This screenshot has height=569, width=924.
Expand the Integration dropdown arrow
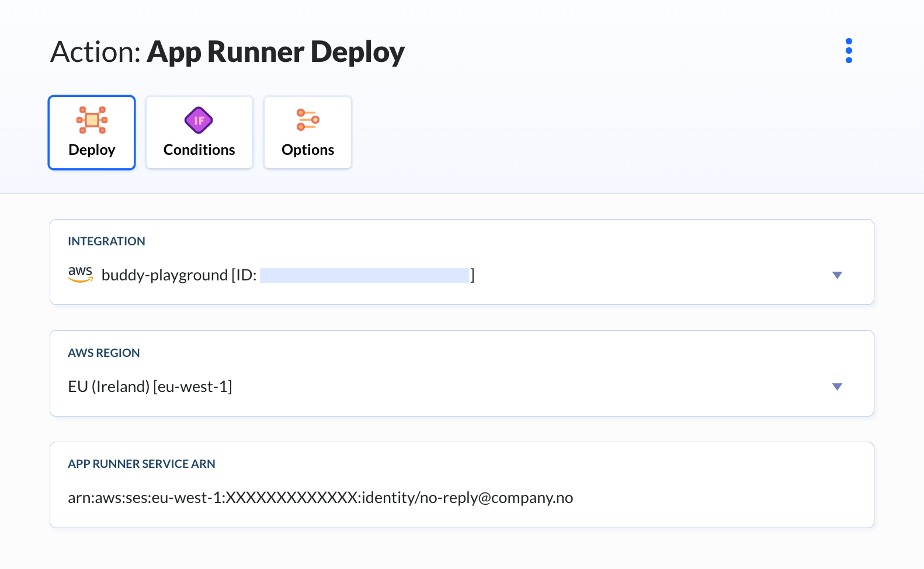[x=837, y=275]
